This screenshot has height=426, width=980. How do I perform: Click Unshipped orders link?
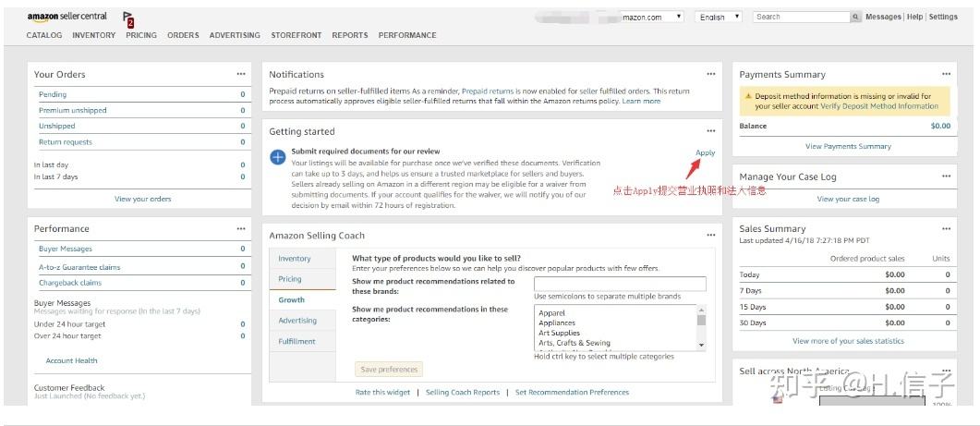(x=57, y=126)
